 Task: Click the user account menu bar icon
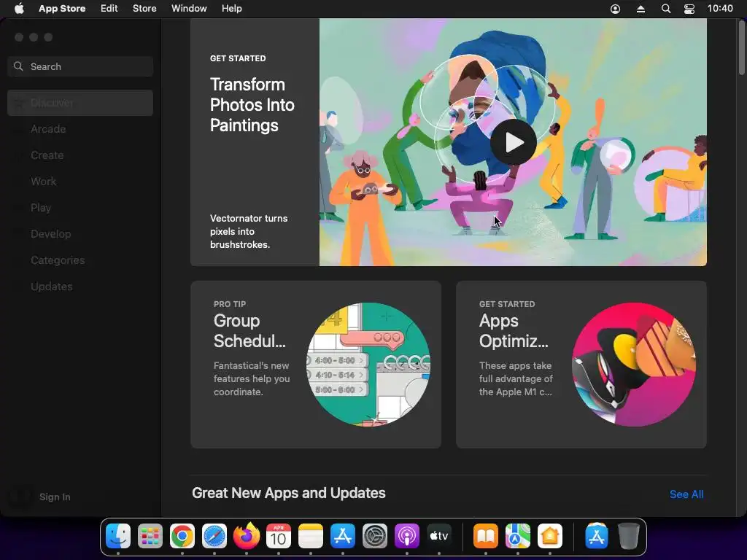615,9
